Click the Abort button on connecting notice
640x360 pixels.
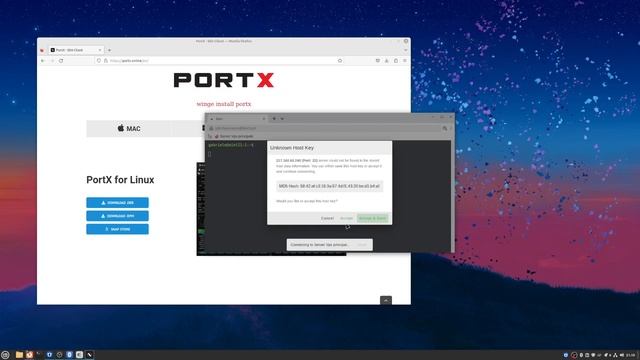(x=362, y=244)
